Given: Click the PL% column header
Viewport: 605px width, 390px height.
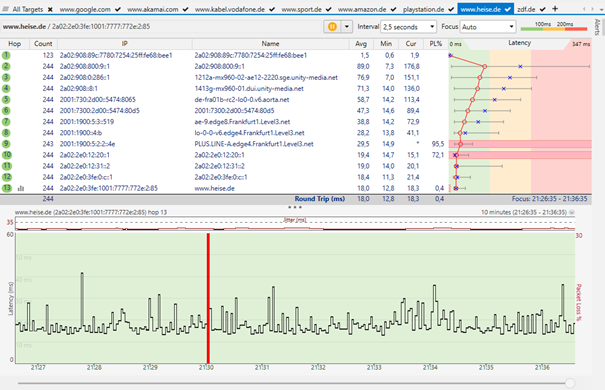Looking at the screenshot, I should [435, 44].
